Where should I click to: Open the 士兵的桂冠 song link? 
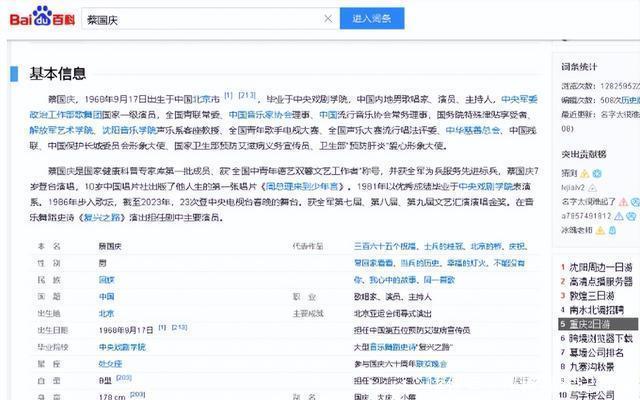coord(444,247)
